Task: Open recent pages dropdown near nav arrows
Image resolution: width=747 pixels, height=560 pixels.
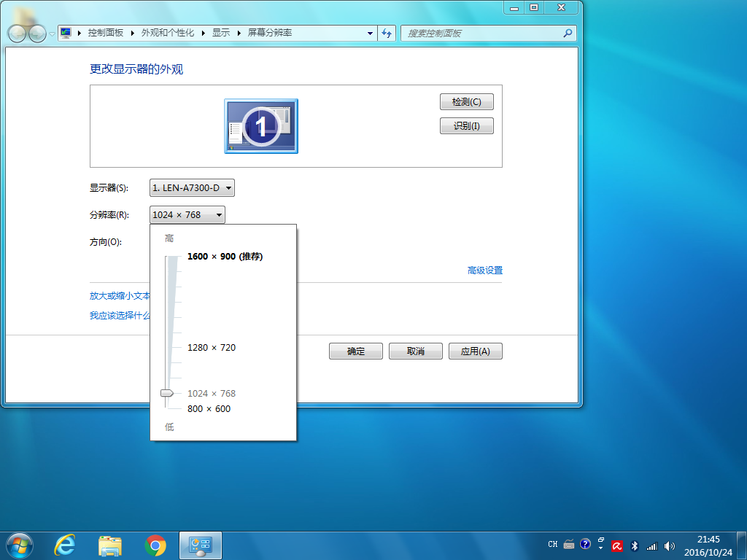Action: [x=52, y=34]
